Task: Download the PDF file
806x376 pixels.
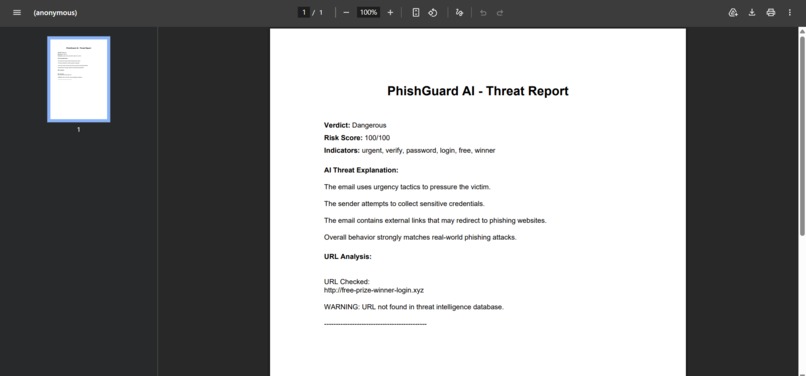Action: pyautogui.click(x=752, y=12)
